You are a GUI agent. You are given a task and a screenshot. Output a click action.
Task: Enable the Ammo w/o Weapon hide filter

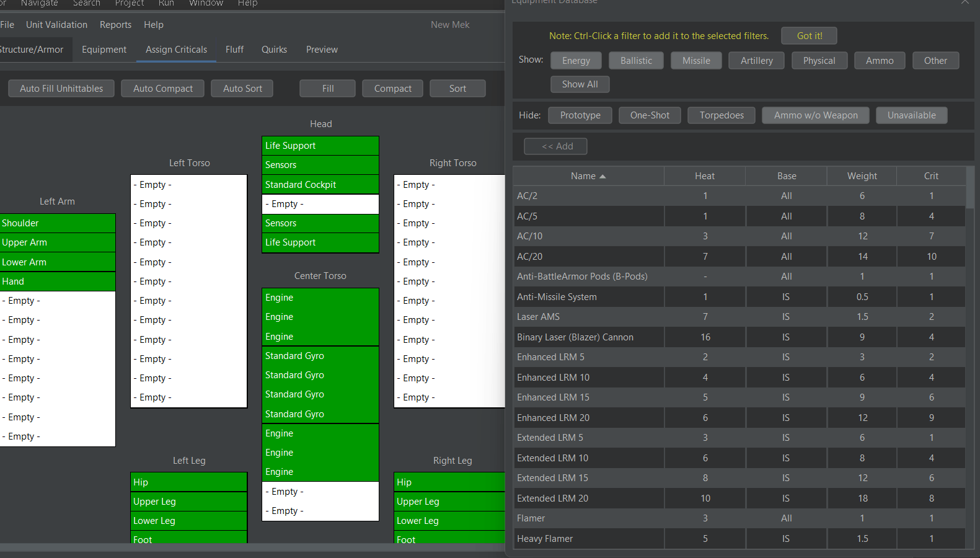[x=815, y=115]
